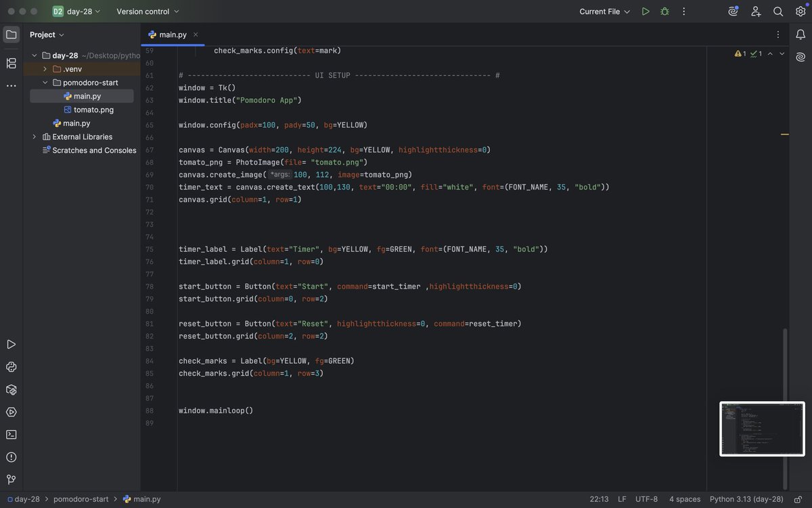Click the Python 3.13 (day-28) interpreter status

746,499
